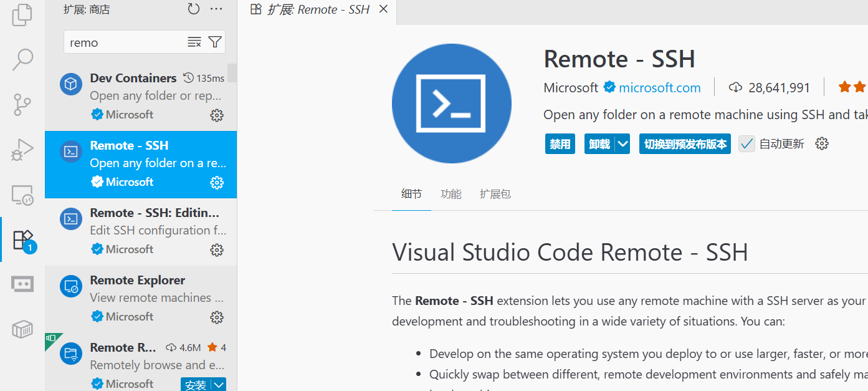
Task: Click the Visual Studio Code Remote - SSH heading
Action: click(x=570, y=253)
